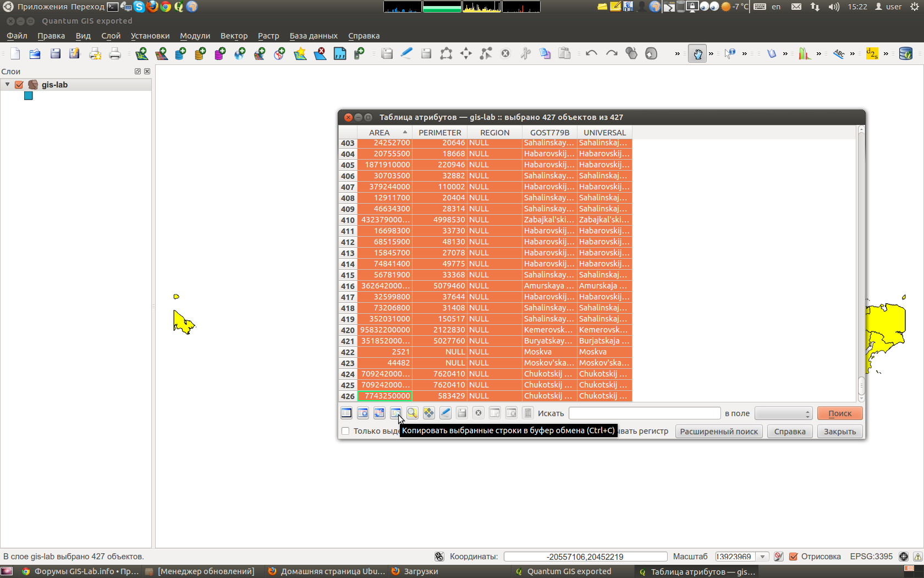Click zoom map to selected rows icon
Viewport: 924px width, 578px height.
coord(413,413)
